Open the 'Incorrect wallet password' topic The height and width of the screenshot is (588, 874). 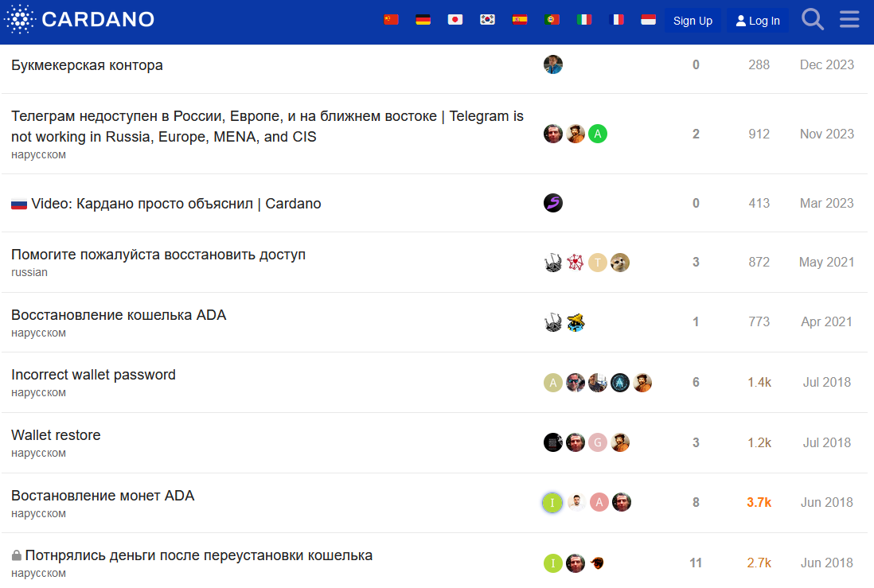[94, 375]
